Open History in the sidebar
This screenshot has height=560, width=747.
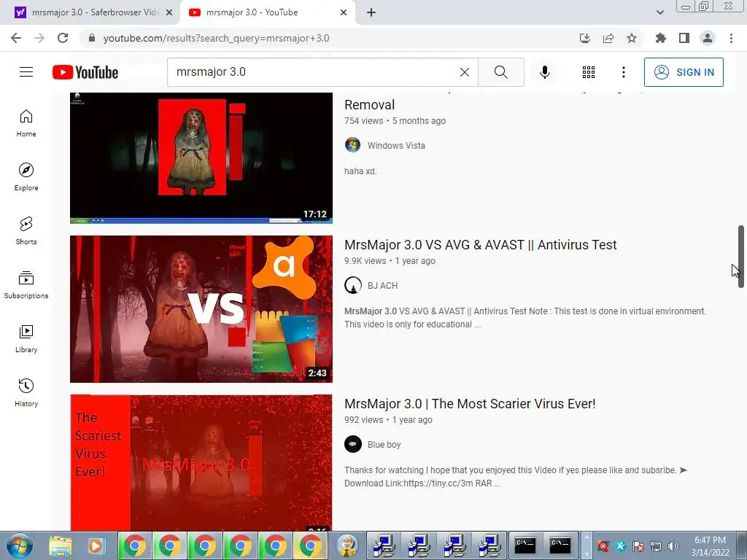click(26, 392)
